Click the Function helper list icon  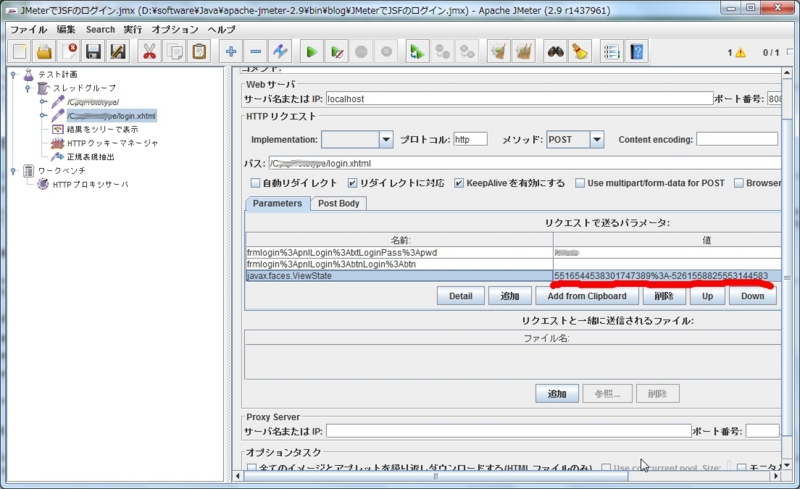611,52
